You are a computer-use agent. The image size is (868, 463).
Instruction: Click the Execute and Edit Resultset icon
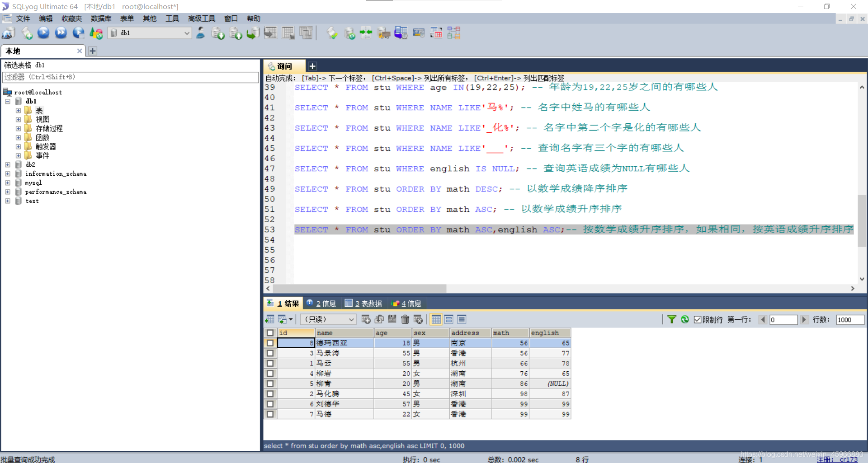[x=79, y=33]
